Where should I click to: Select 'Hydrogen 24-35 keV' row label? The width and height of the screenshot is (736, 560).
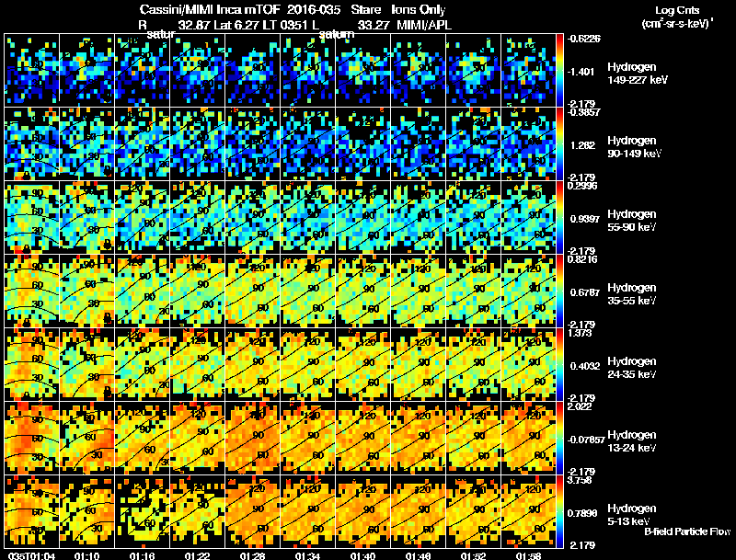(x=632, y=368)
